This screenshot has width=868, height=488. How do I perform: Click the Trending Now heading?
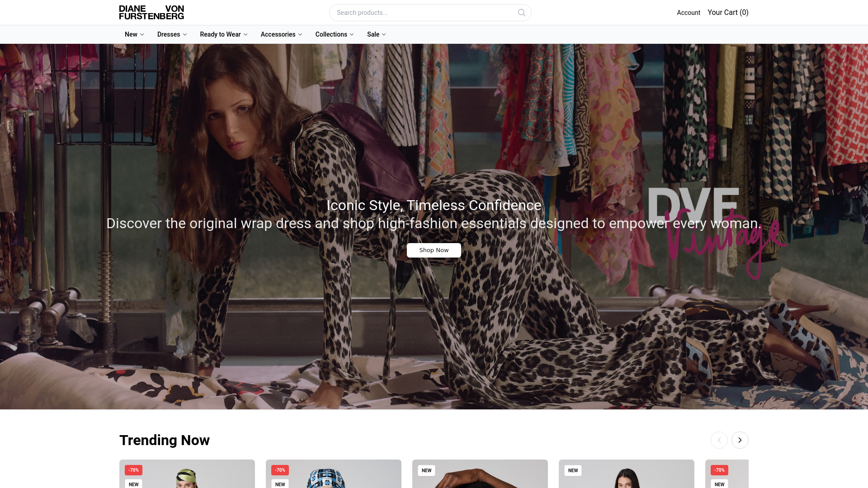click(165, 440)
